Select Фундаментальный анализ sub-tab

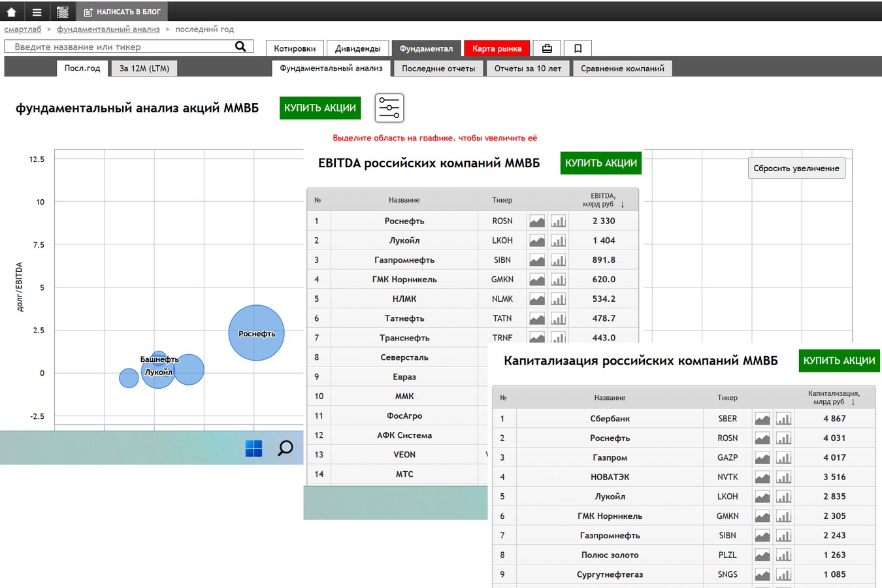coord(331,68)
